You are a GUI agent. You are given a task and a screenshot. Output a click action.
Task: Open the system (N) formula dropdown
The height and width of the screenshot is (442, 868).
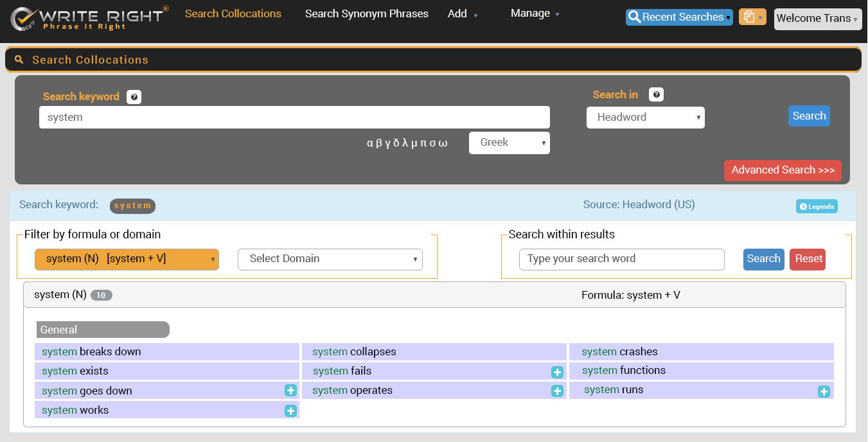[x=127, y=260]
